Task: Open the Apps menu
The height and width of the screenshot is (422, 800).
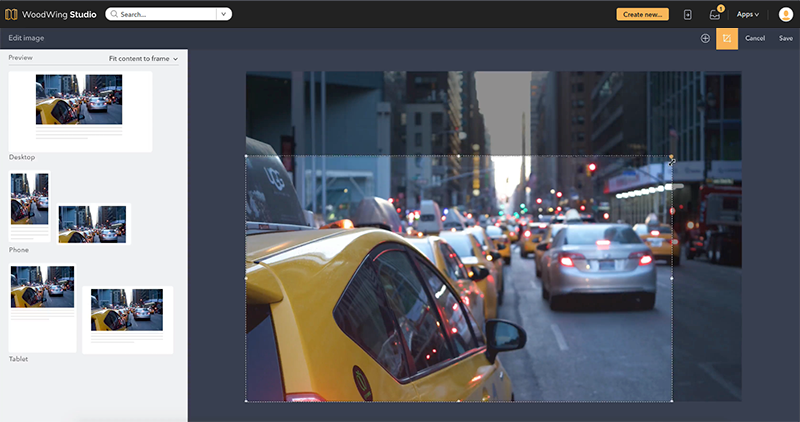Action: pos(747,14)
